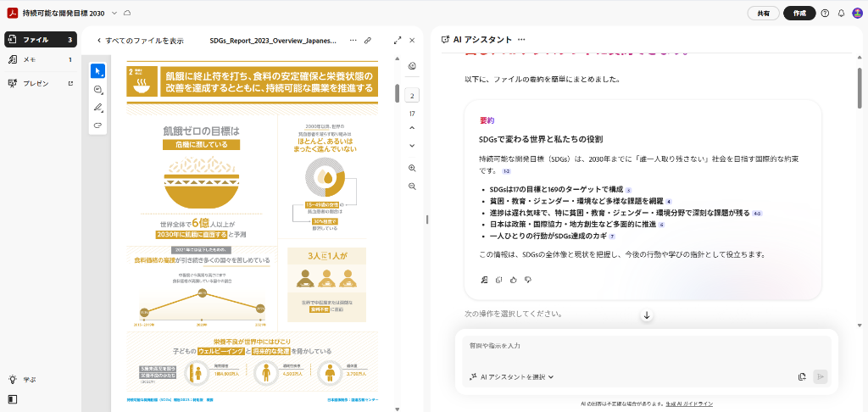Screen dimensions: 868x412
Task: Select the ファイル tab in sidebar
Action: (41, 40)
